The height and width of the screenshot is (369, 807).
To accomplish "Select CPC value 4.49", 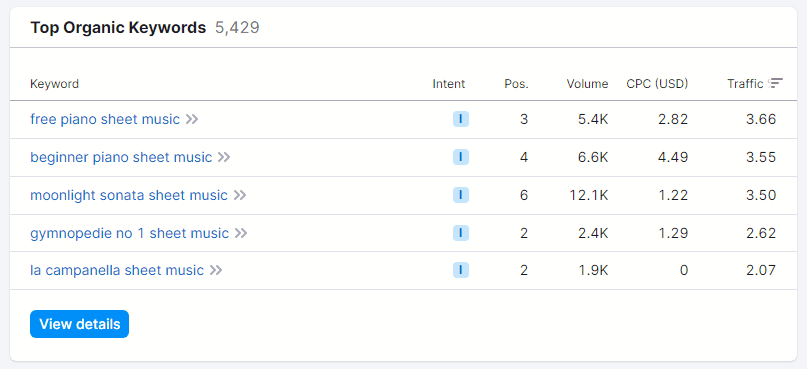I will [x=673, y=157].
